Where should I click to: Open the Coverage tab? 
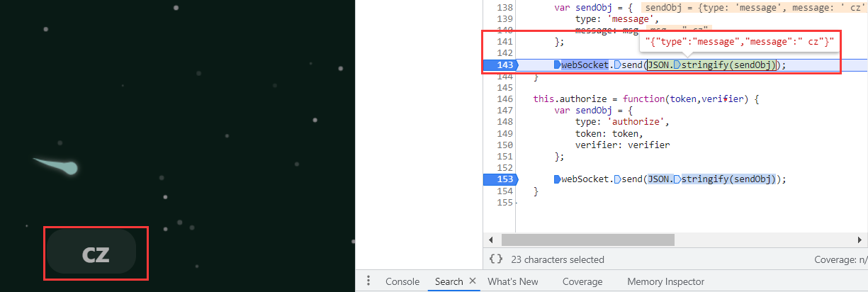[x=582, y=281]
